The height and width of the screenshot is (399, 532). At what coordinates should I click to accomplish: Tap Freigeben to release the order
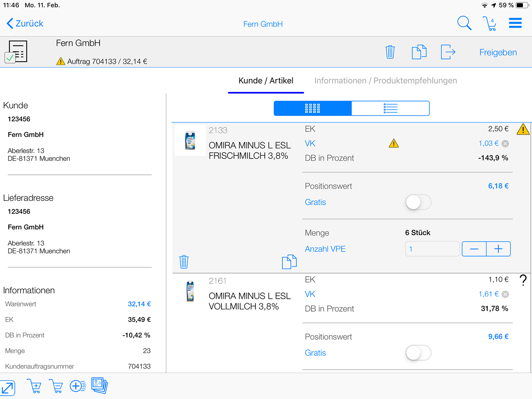click(x=498, y=52)
